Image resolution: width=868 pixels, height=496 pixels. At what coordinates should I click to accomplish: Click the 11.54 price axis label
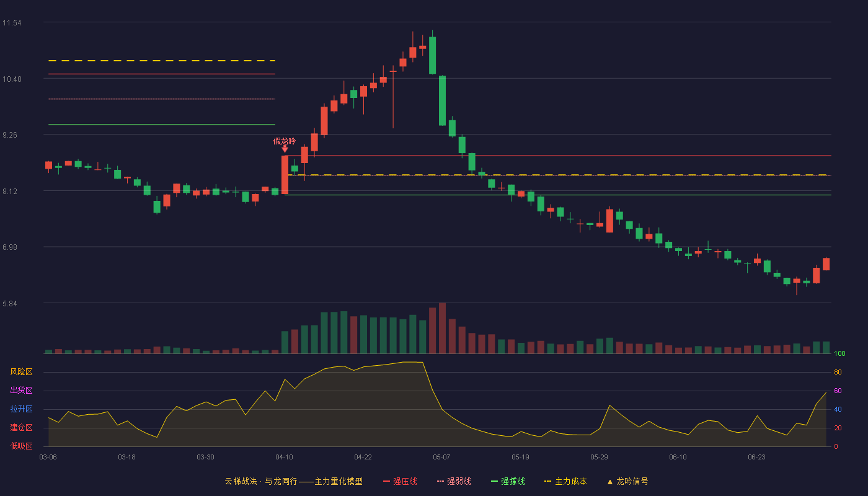coord(12,23)
